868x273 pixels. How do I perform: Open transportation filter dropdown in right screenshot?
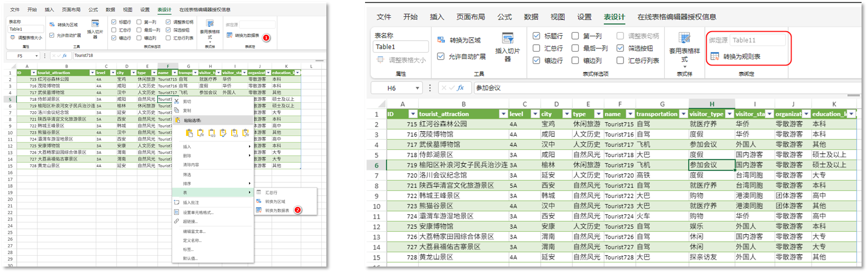683,114
